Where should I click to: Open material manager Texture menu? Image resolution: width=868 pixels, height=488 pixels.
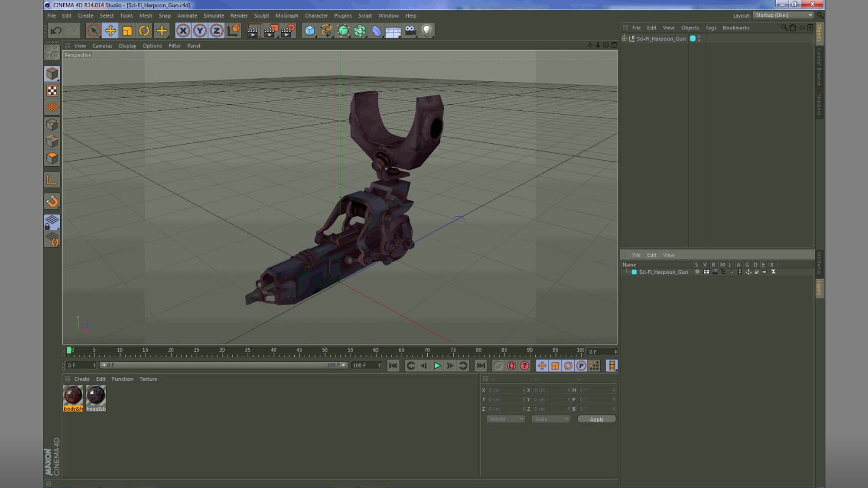tap(148, 379)
